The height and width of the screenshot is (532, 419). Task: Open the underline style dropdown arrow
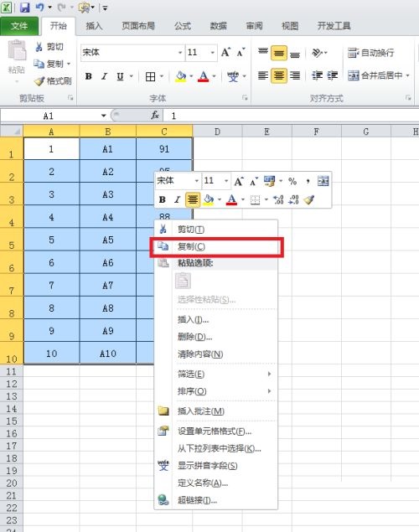click(x=131, y=76)
